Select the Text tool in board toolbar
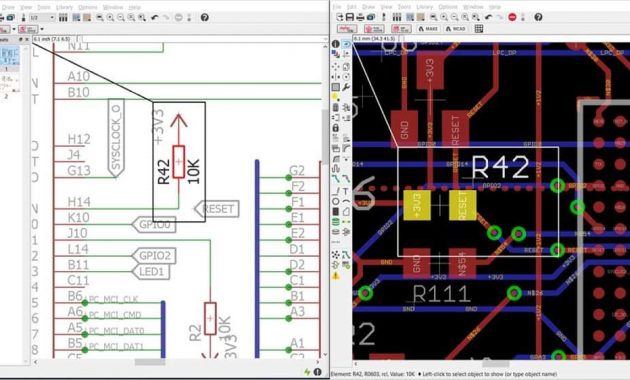The height and width of the screenshot is (380, 630). [346, 191]
